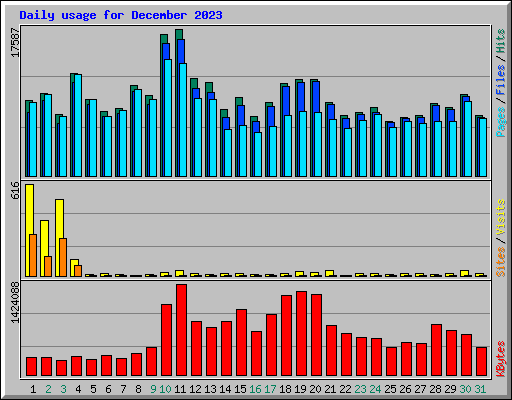Click the orange Sites bar for day 3
The width and height of the screenshot is (512, 400).
pyautogui.click(x=63, y=257)
